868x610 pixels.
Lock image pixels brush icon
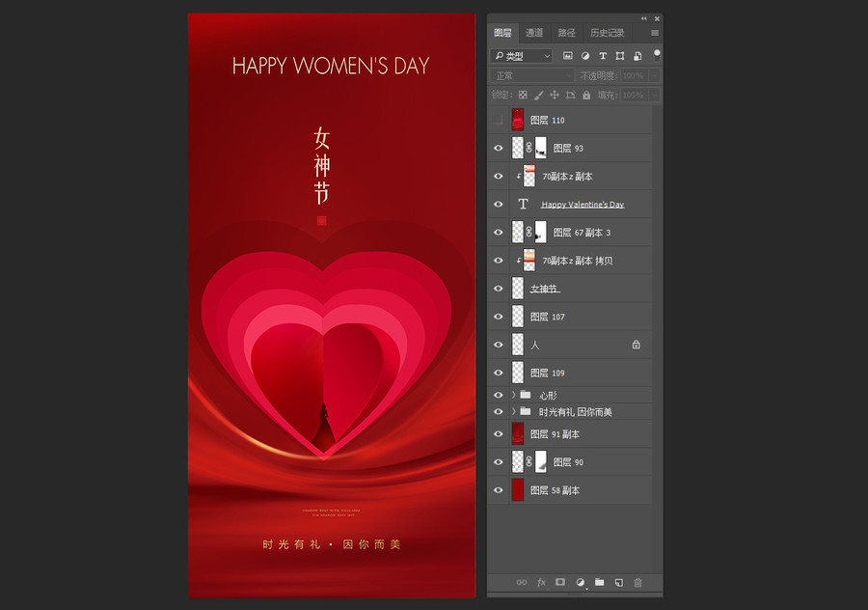pyautogui.click(x=538, y=96)
